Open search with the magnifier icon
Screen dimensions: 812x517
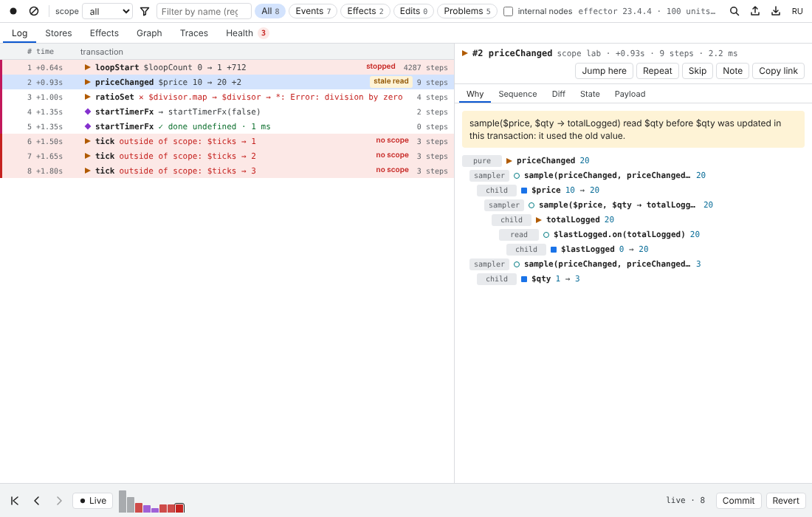pyautogui.click(x=734, y=11)
